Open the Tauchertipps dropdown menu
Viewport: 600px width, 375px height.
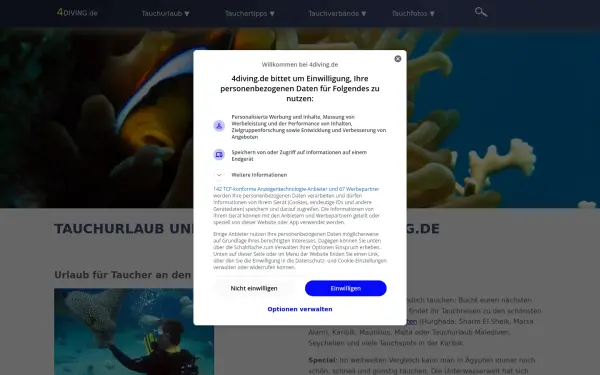249,13
